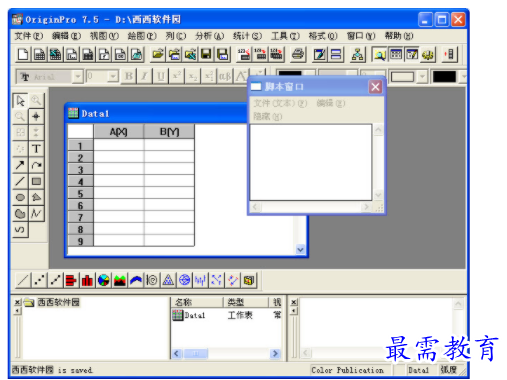
Task: Click the black color swatch at right
Action: point(444,77)
